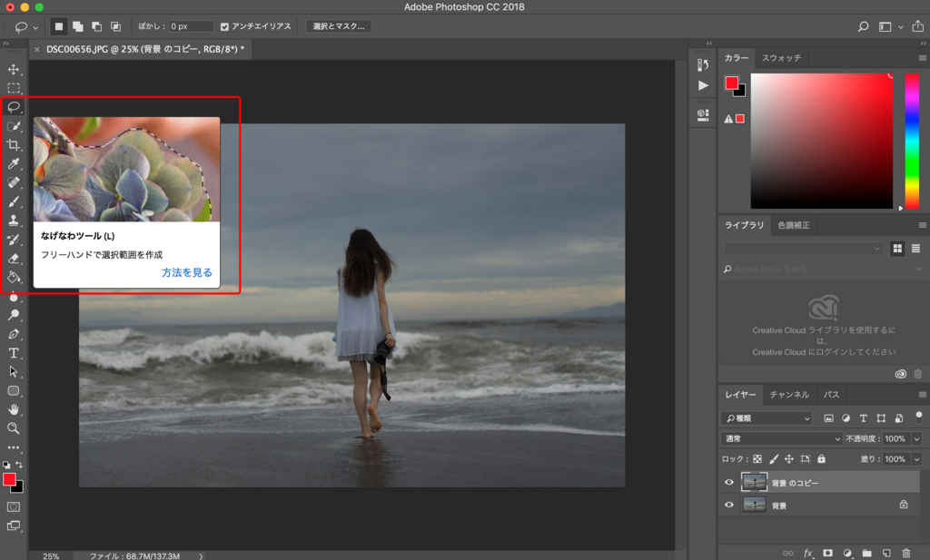Select the Horizontal Type tool
Screen dimensions: 930x560
click(x=14, y=353)
